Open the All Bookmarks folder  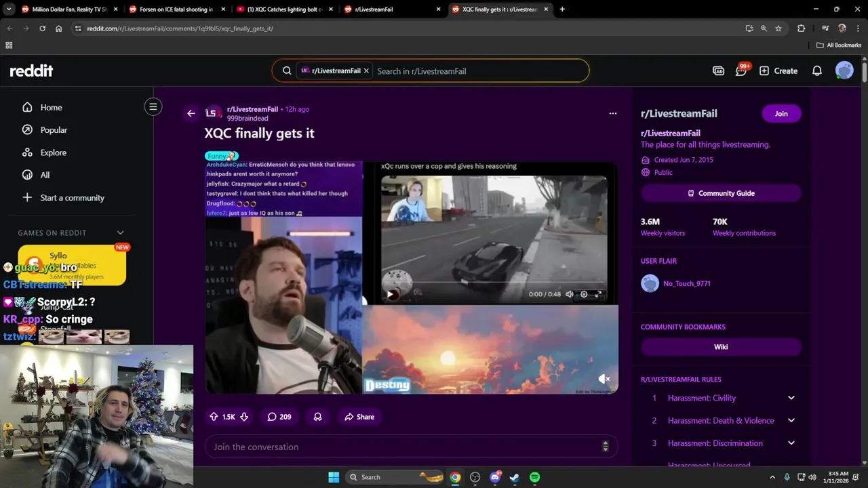click(839, 45)
